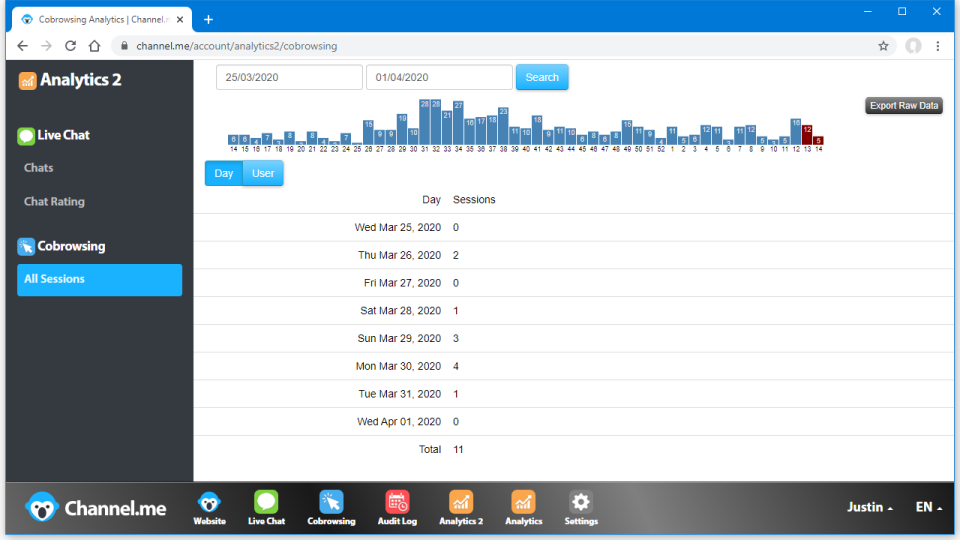Click the Live Chat sidebar bubble icon
This screenshot has height=540, width=960.
(x=26, y=135)
